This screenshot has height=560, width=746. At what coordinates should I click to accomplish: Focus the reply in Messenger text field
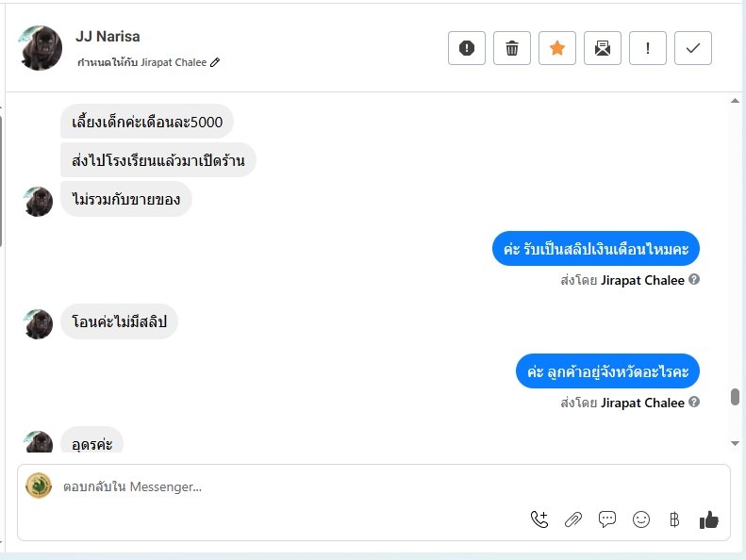click(x=373, y=486)
